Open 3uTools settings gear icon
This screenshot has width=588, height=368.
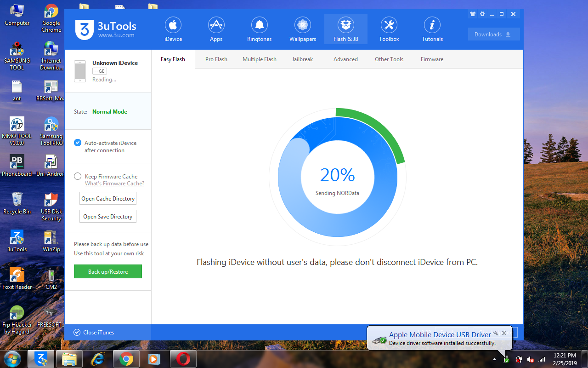tap(482, 14)
